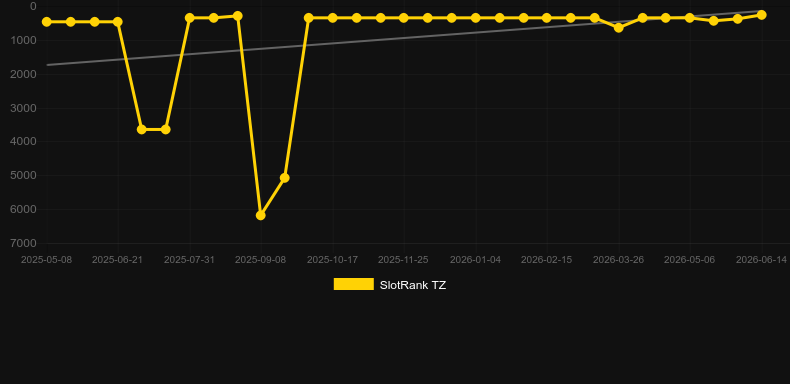The height and width of the screenshot is (384, 790).
Task: Toggle the SlotRank TZ legend label
Action: pyautogui.click(x=413, y=285)
